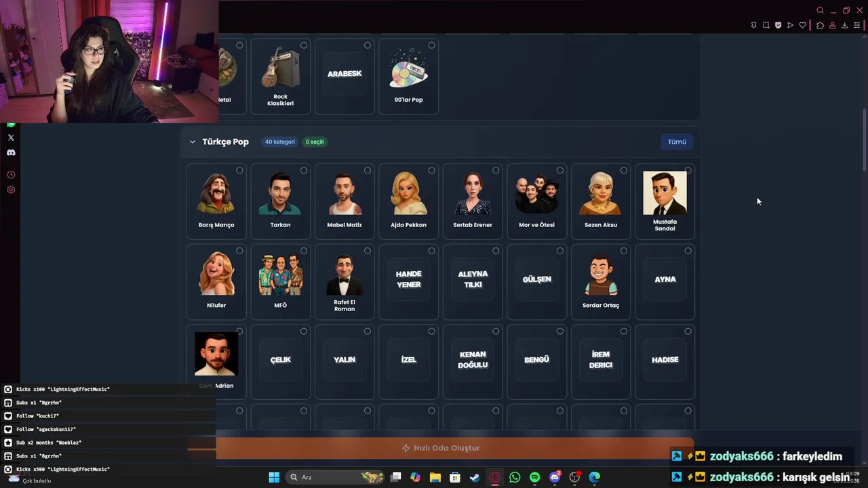Select the Rock Klasikleri category card
868x488 pixels.
[280, 76]
